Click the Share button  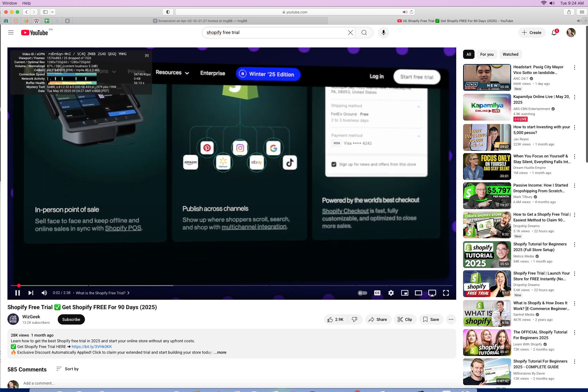coord(378,319)
